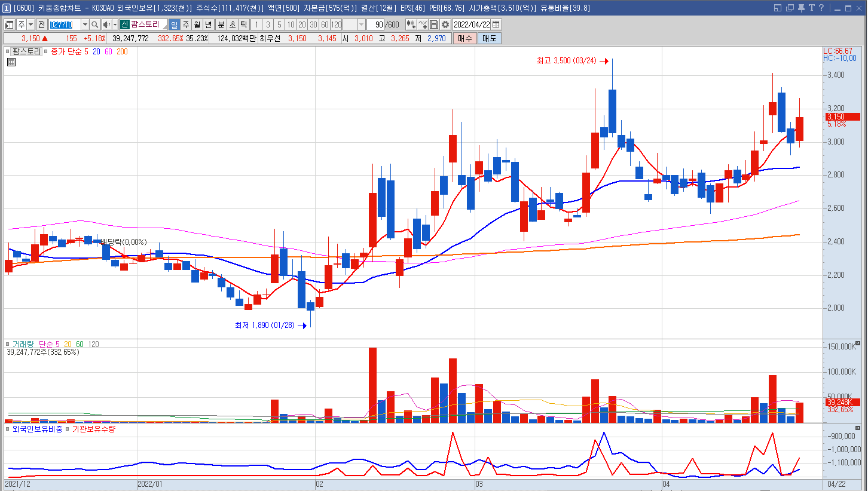
Task: Click the stock search magnifier icon
Action: pyautogui.click(x=94, y=24)
